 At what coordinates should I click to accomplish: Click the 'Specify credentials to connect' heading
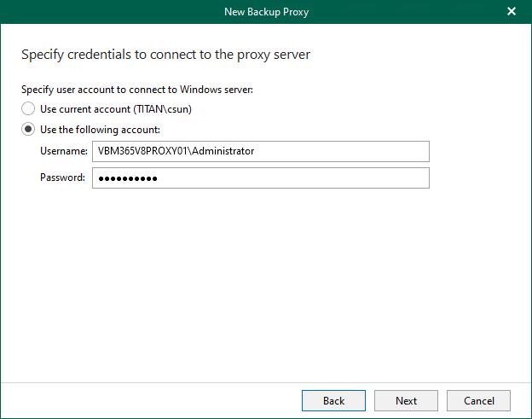pyautogui.click(x=165, y=55)
